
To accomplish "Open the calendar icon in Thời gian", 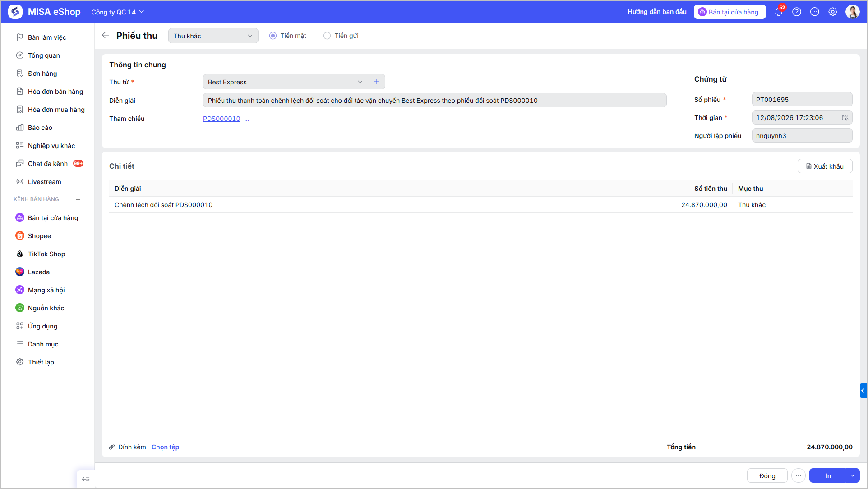I will [x=845, y=118].
